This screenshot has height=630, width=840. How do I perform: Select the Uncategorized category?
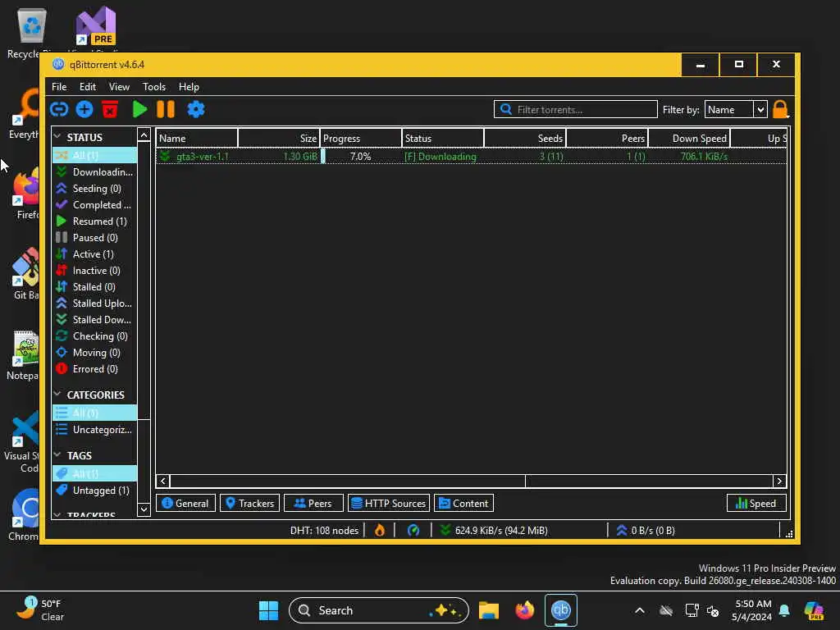[95, 430]
